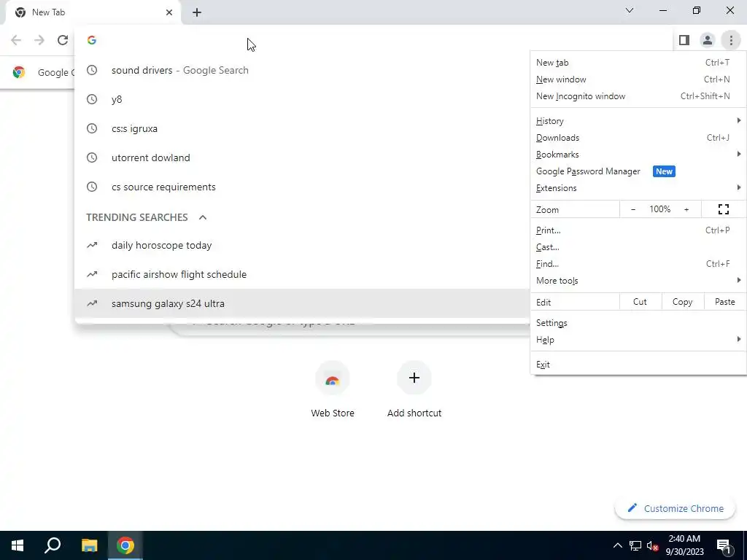This screenshot has width=747, height=560.
Task: Choose New Incognito window menu item
Action: coord(638,96)
